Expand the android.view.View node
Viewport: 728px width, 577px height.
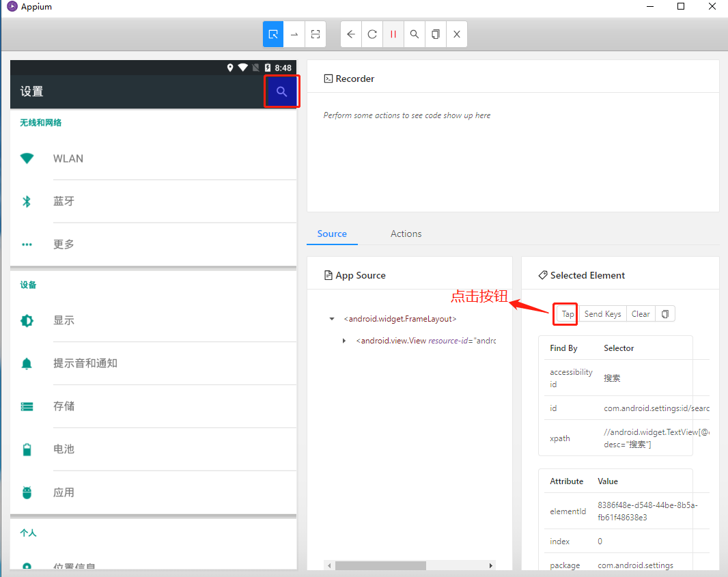click(344, 341)
